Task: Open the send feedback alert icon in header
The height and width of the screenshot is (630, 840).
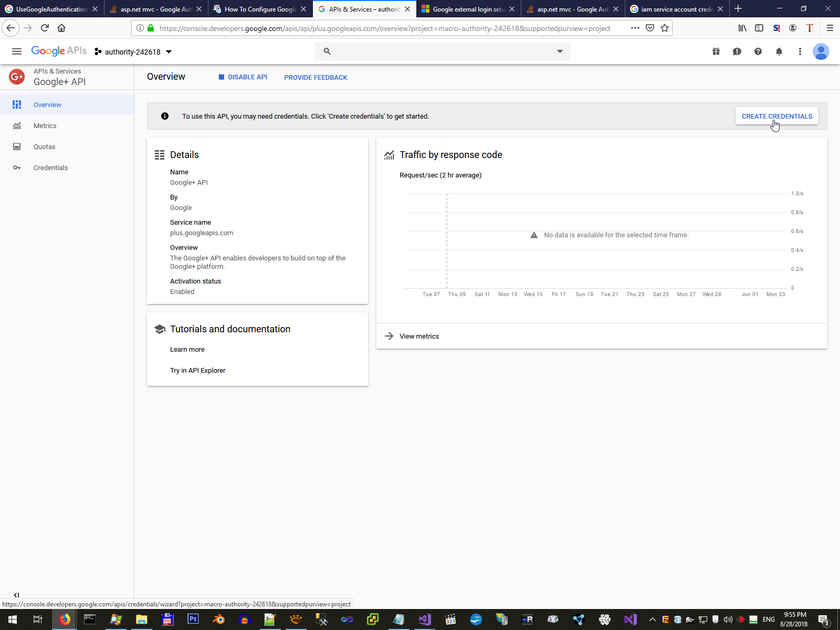Action: coord(737,51)
